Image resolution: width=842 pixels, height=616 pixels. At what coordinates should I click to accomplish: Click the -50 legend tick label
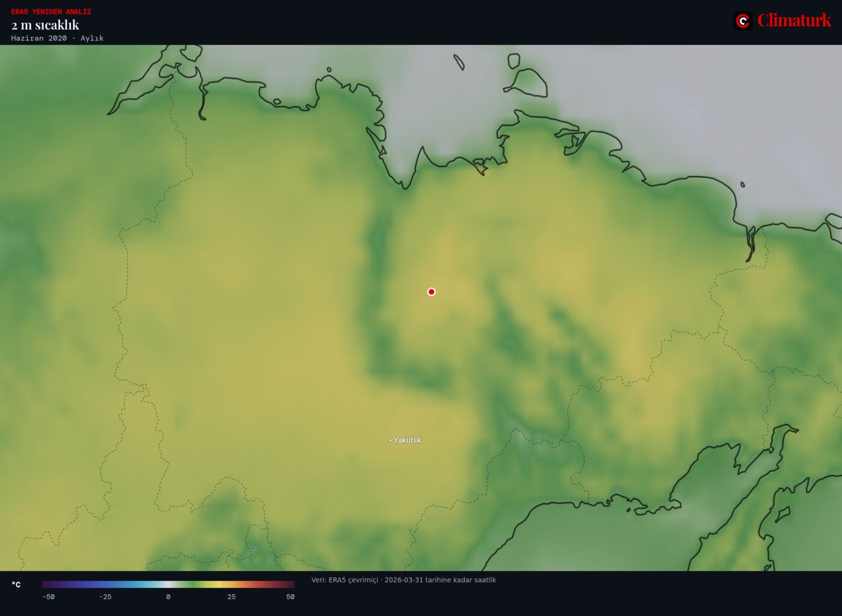[48, 597]
